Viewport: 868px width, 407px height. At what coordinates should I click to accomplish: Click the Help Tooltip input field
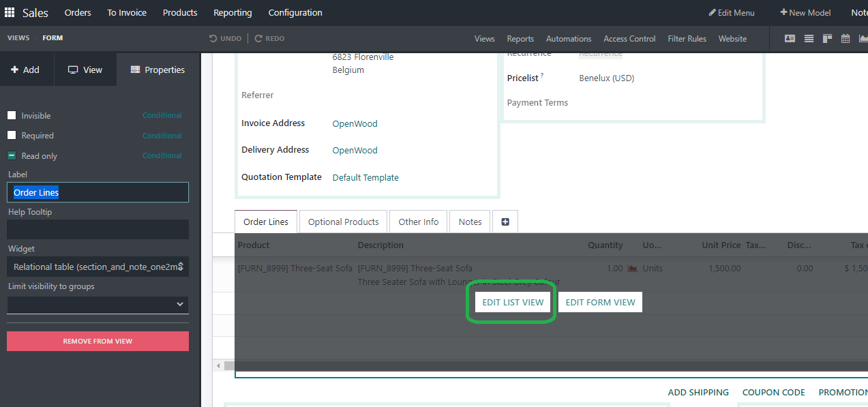[x=98, y=229]
